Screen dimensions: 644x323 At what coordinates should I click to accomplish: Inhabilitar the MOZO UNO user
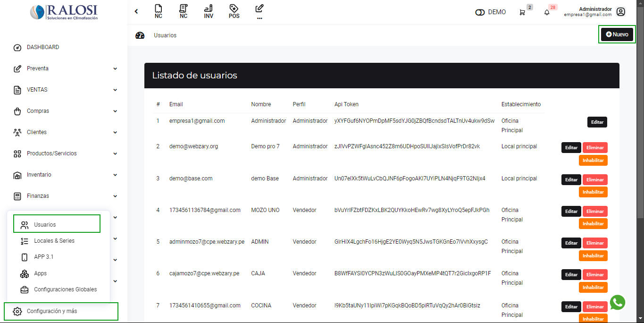point(593,224)
